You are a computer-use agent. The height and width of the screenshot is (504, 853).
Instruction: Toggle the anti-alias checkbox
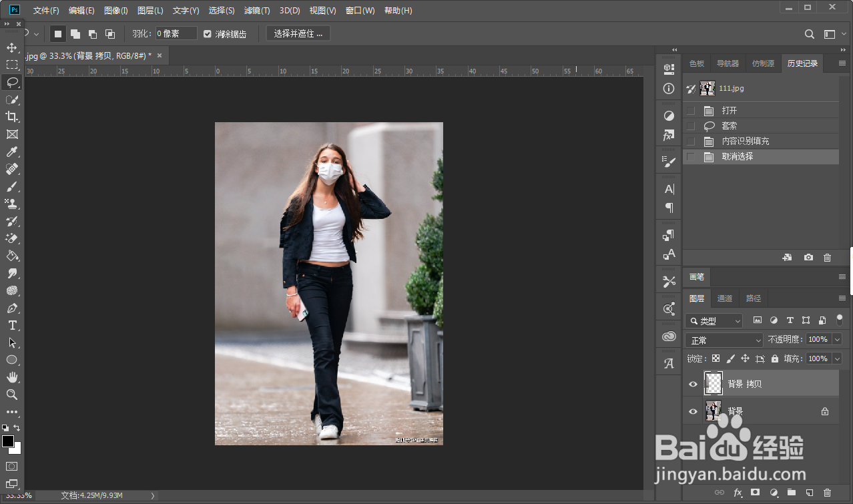tap(207, 33)
